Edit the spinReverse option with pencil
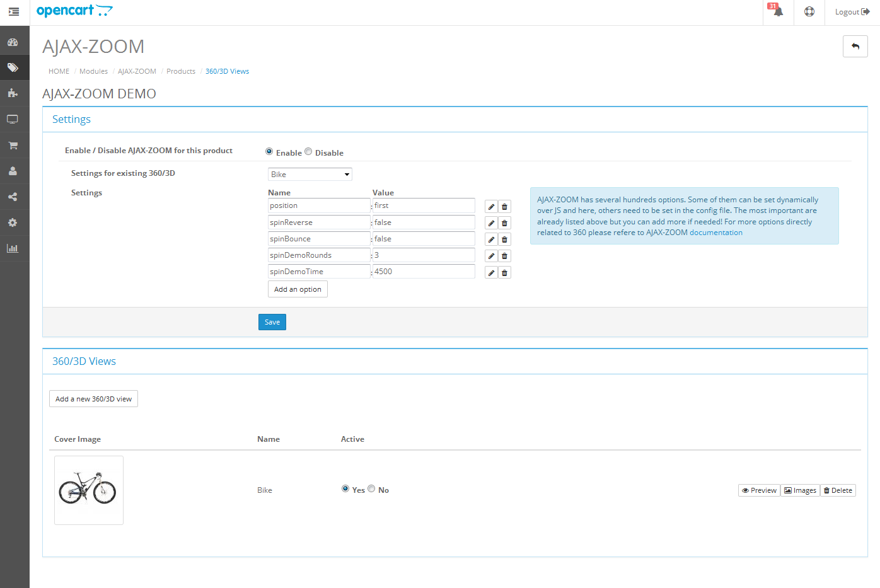 [491, 223]
